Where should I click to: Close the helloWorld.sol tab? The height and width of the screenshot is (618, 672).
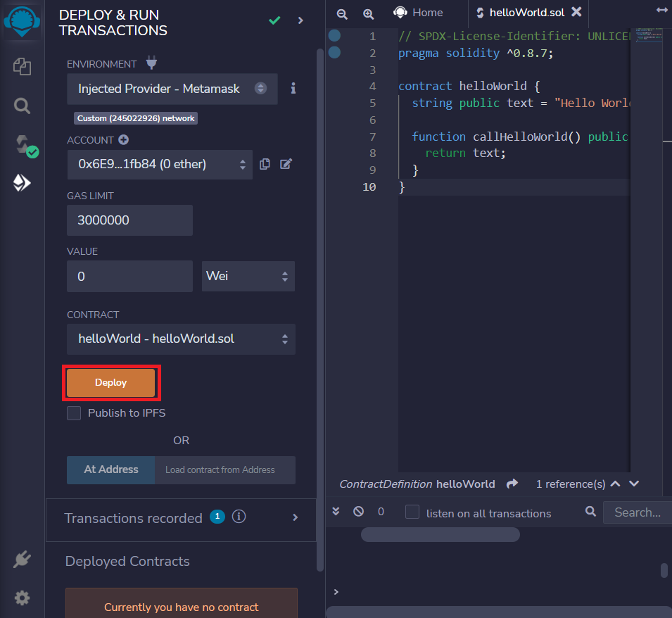click(577, 12)
